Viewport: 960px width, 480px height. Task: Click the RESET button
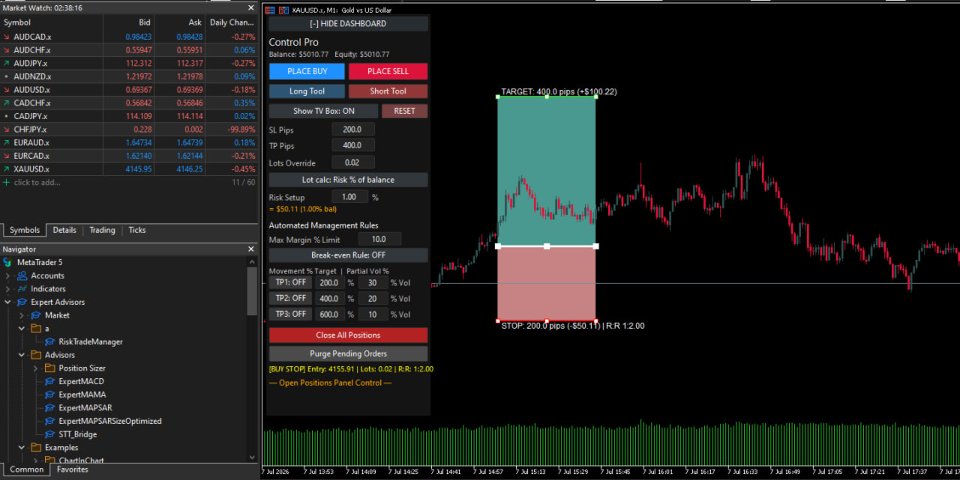(x=405, y=111)
